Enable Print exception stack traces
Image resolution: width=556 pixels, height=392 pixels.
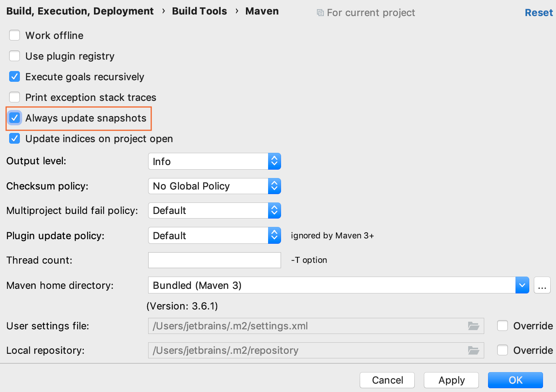click(x=14, y=97)
